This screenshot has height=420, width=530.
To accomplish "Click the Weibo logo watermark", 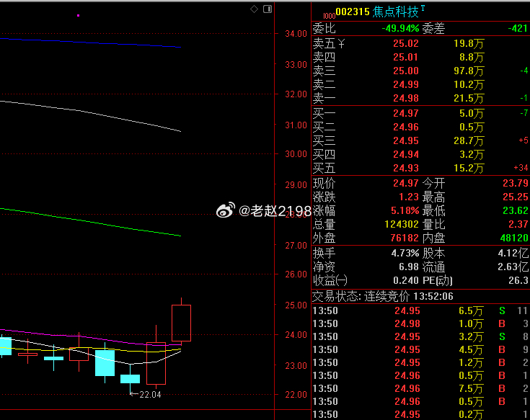I will pyautogui.click(x=226, y=210).
